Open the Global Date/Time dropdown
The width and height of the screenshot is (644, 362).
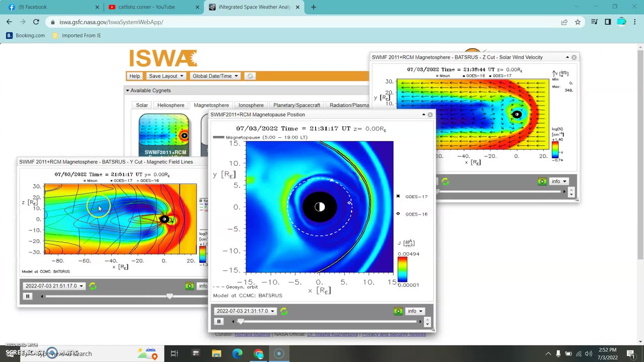tap(215, 76)
